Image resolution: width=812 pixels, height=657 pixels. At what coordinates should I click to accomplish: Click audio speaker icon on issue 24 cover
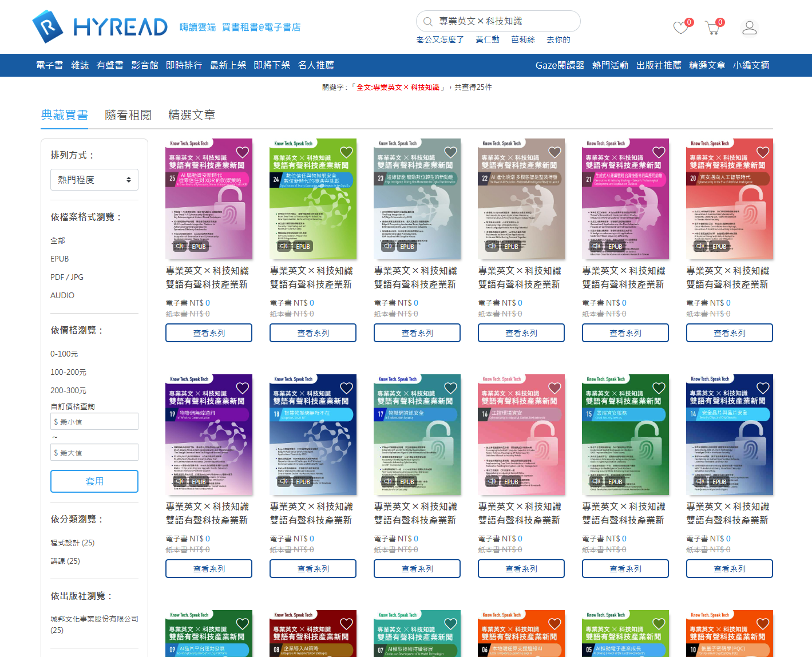tap(284, 246)
